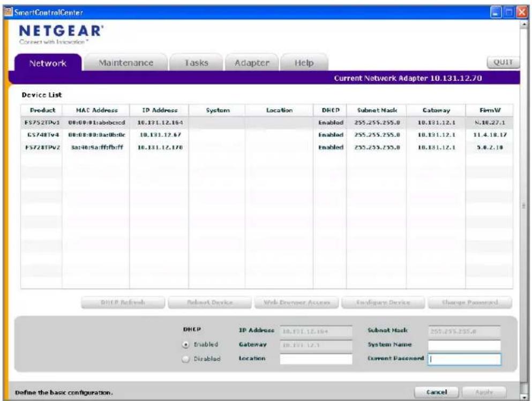Click the System Name input field

click(464, 345)
